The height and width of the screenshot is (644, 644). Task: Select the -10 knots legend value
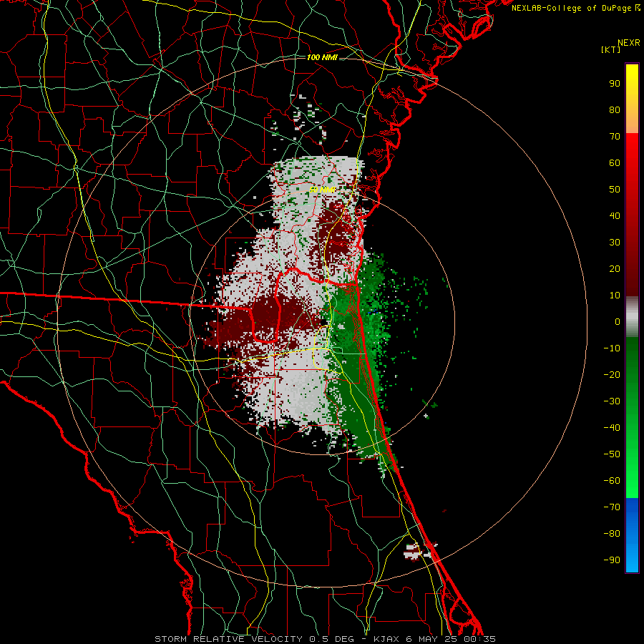click(612, 348)
